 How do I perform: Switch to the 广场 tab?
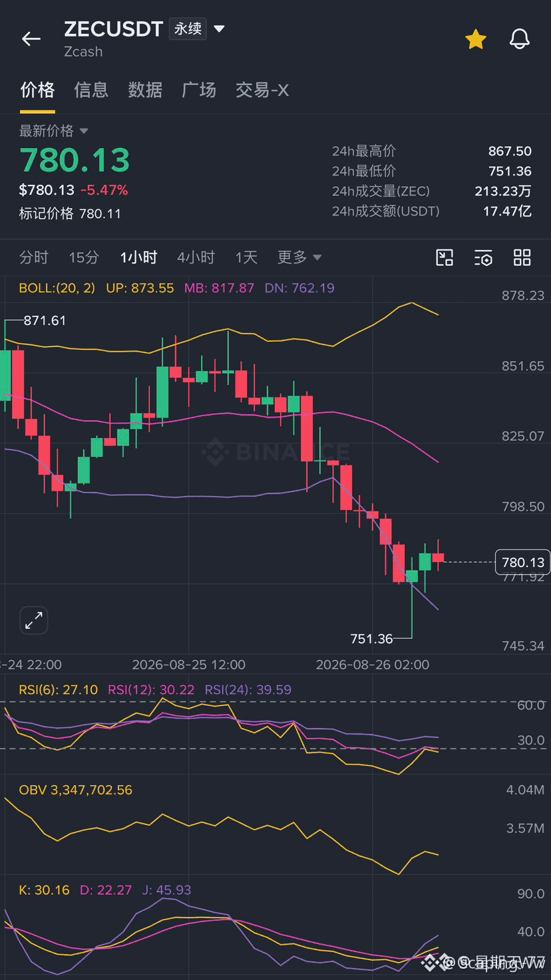click(x=199, y=90)
